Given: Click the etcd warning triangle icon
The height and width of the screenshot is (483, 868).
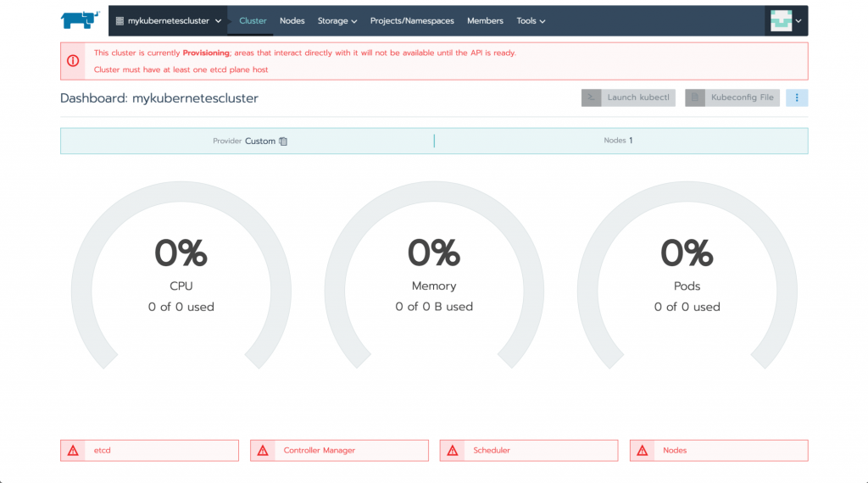Looking at the screenshot, I should [73, 451].
